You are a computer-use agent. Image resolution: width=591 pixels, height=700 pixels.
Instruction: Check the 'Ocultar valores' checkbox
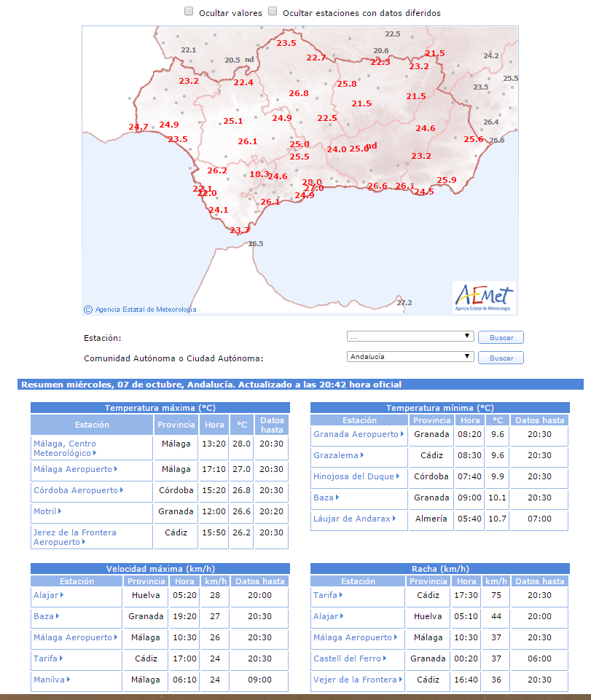coord(189,12)
